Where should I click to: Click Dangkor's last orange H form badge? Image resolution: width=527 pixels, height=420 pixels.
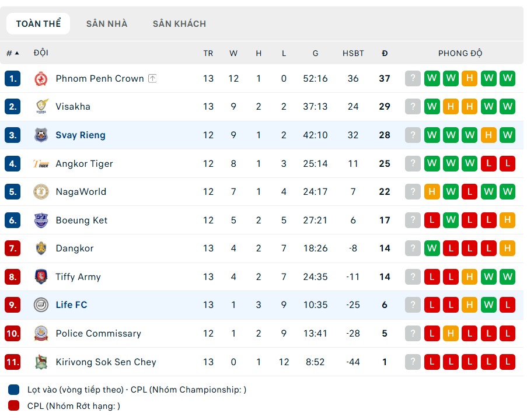[x=507, y=249]
